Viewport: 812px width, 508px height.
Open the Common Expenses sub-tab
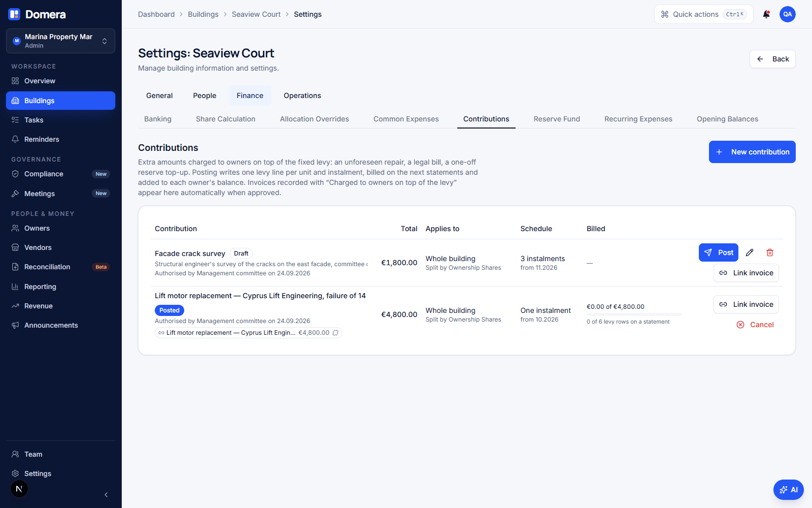pos(406,119)
